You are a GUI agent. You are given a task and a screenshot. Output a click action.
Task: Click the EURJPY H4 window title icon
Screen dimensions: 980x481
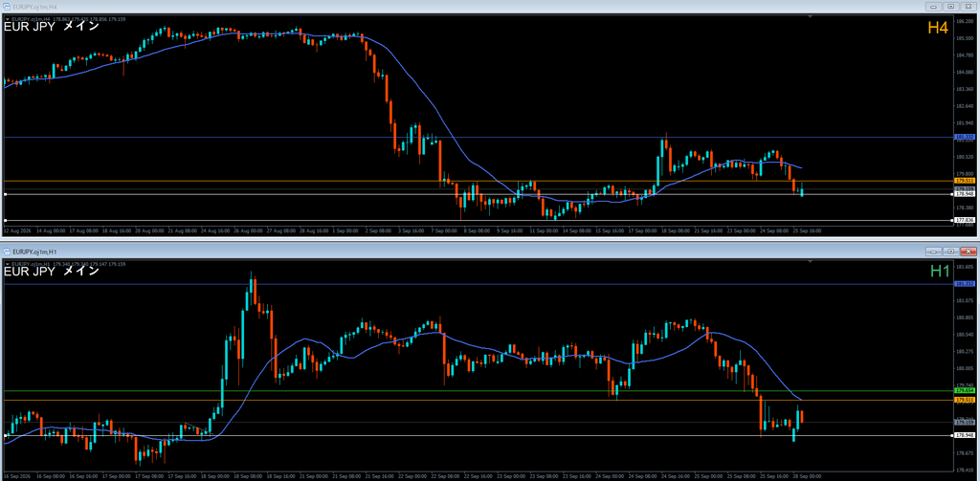coord(7,7)
